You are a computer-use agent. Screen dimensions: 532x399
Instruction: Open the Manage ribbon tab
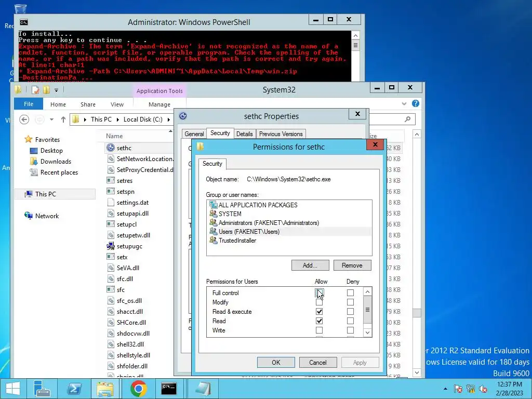click(x=159, y=104)
